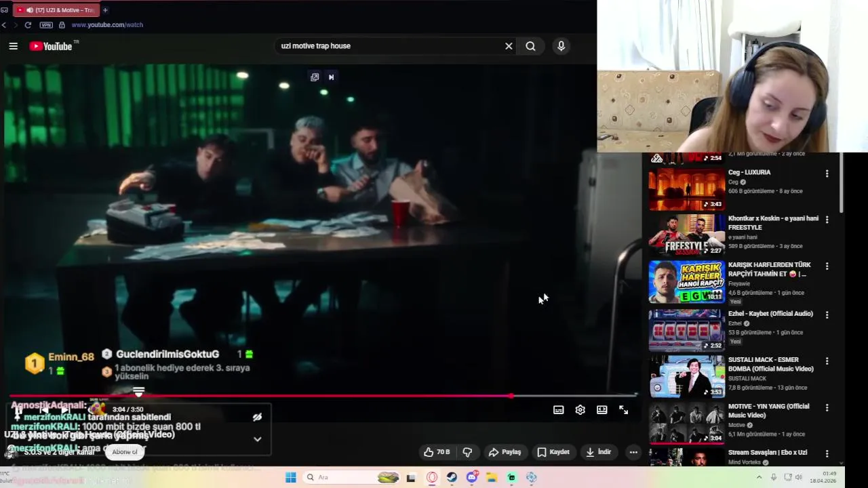Click the progress bar scrubber handle

(x=511, y=396)
